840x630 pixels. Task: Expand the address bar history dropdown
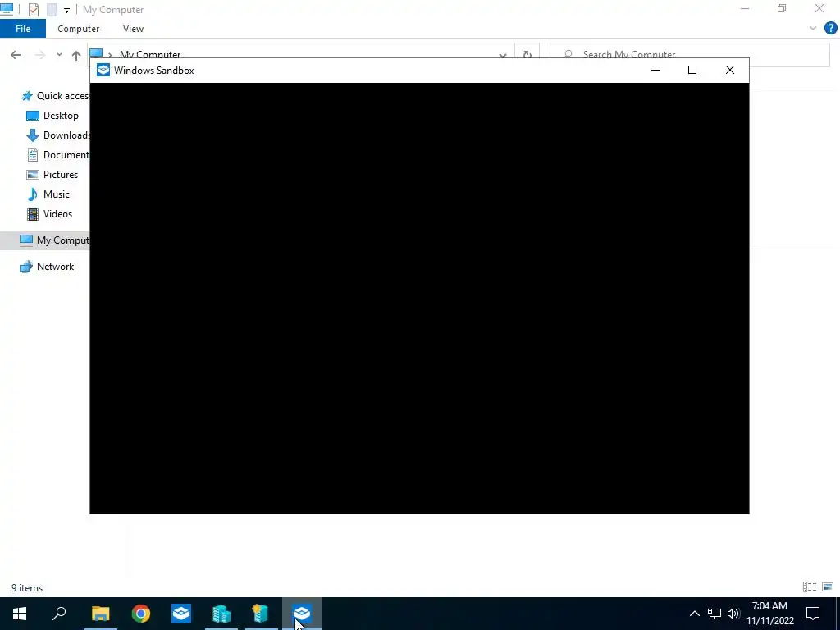pos(503,55)
